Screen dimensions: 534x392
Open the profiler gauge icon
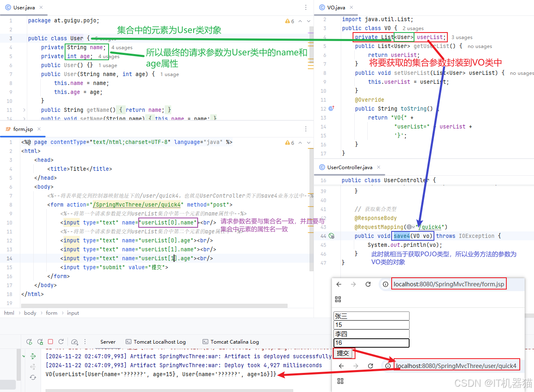[x=74, y=342]
